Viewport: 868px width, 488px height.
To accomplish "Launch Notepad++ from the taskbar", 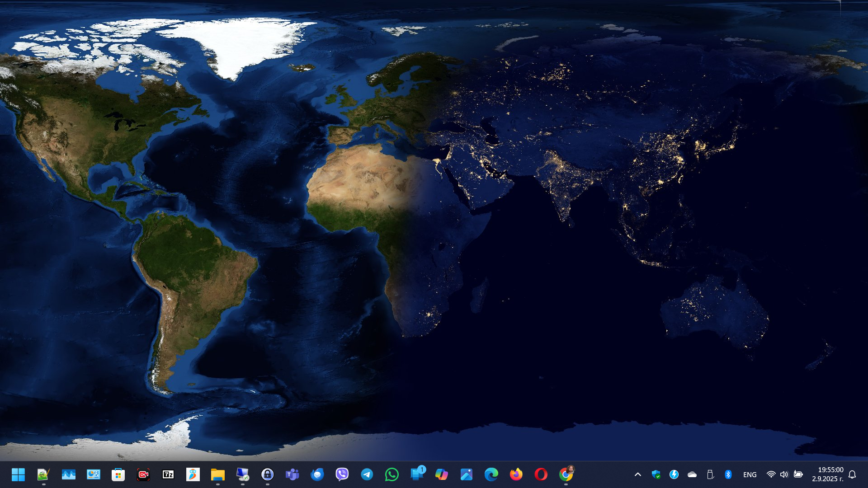I will (x=43, y=474).
